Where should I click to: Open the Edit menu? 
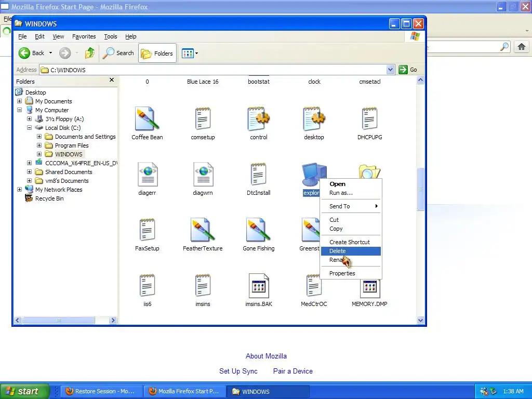coord(39,36)
